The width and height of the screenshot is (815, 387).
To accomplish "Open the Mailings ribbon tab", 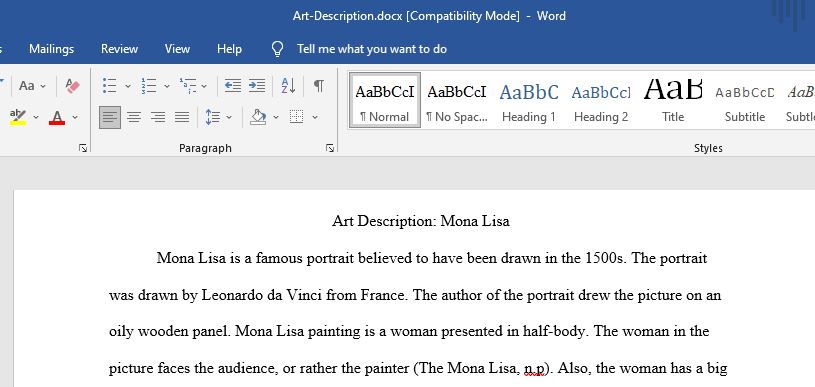I will pyautogui.click(x=51, y=49).
